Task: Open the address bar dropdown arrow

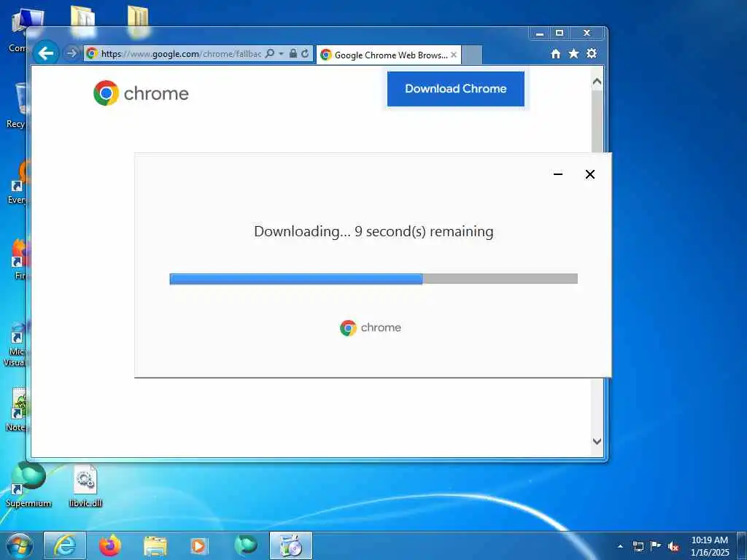Action: (x=281, y=53)
